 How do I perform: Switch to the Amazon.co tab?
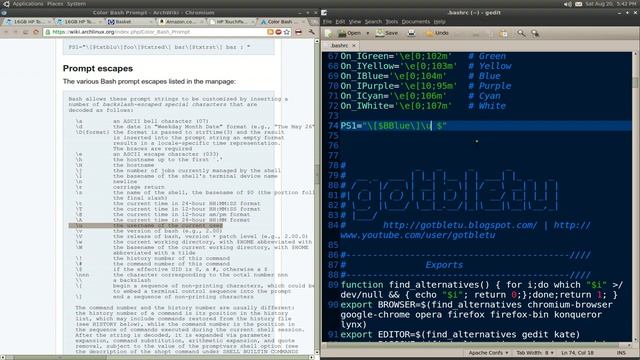[x=180, y=21]
